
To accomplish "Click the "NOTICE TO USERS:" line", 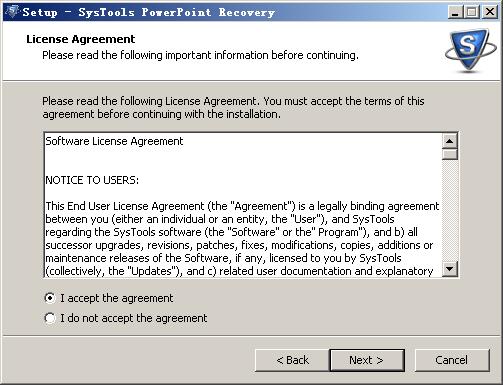I will click(92, 180).
